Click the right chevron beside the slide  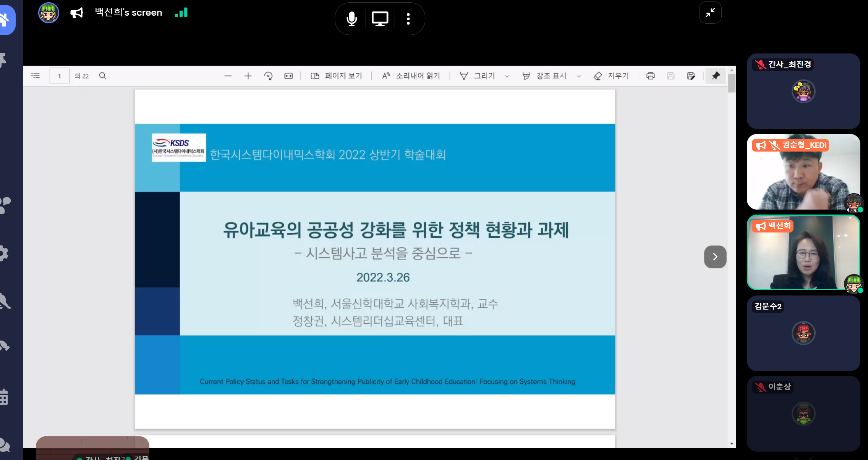tap(715, 257)
